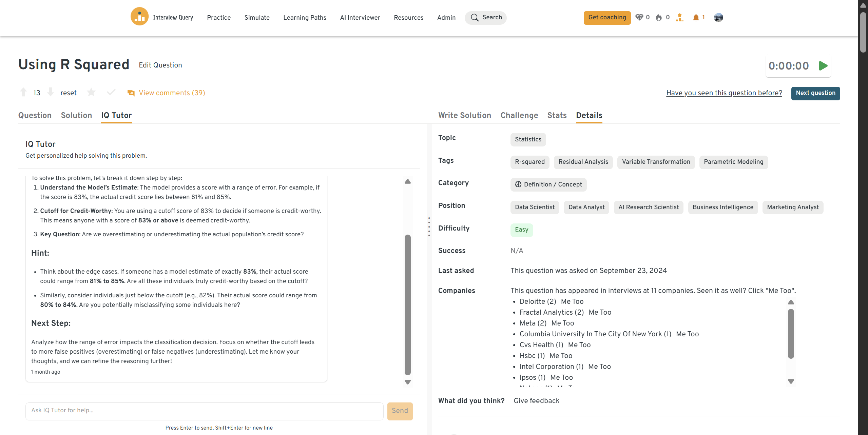Open the Learning Paths menu
The width and height of the screenshot is (868, 435).
coord(305,18)
